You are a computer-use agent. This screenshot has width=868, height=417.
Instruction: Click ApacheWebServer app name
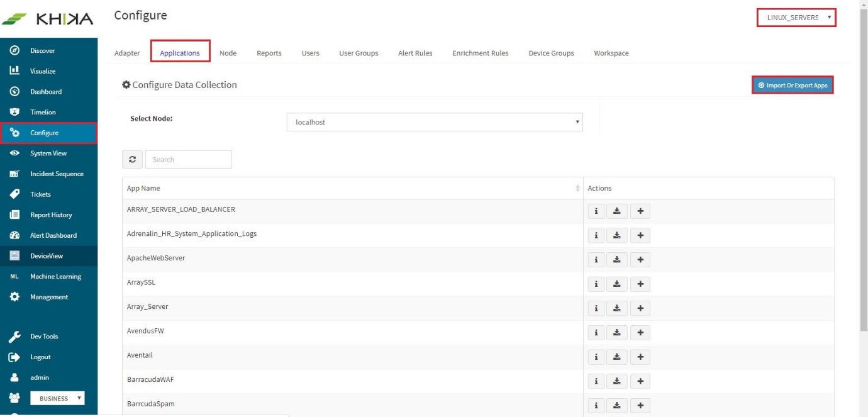[x=156, y=258]
